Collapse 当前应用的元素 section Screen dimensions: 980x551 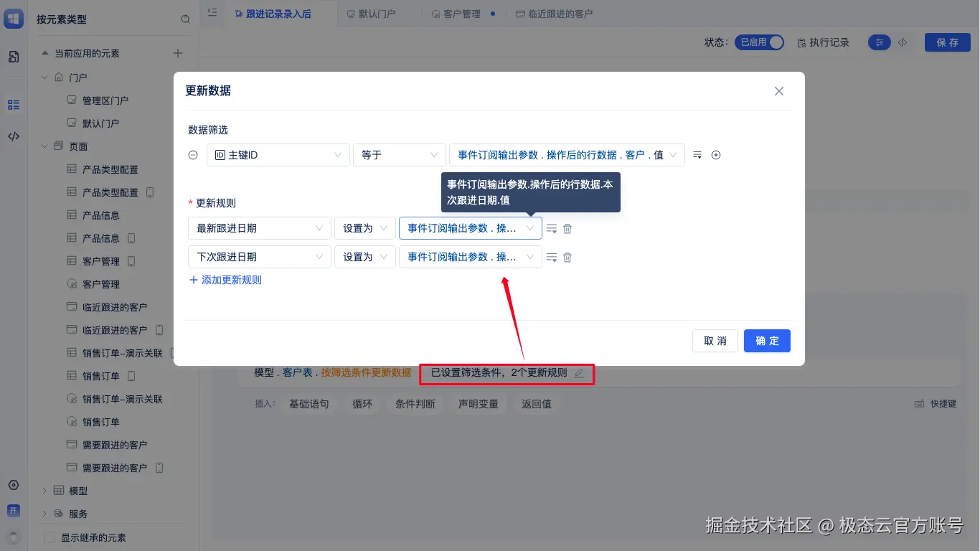pos(45,53)
